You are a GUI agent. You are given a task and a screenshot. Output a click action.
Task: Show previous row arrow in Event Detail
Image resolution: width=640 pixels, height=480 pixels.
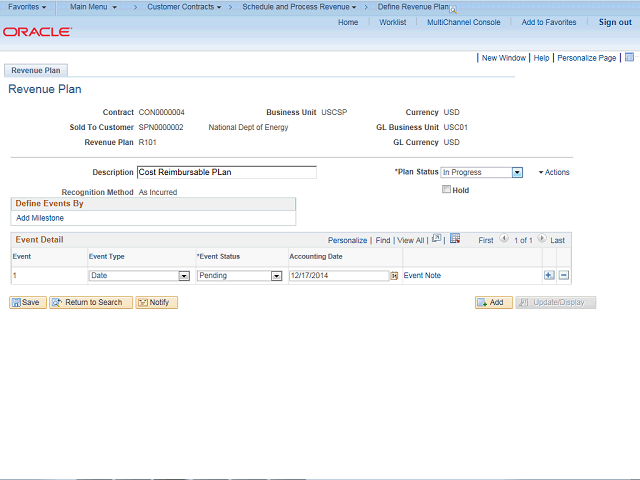[x=504, y=238]
